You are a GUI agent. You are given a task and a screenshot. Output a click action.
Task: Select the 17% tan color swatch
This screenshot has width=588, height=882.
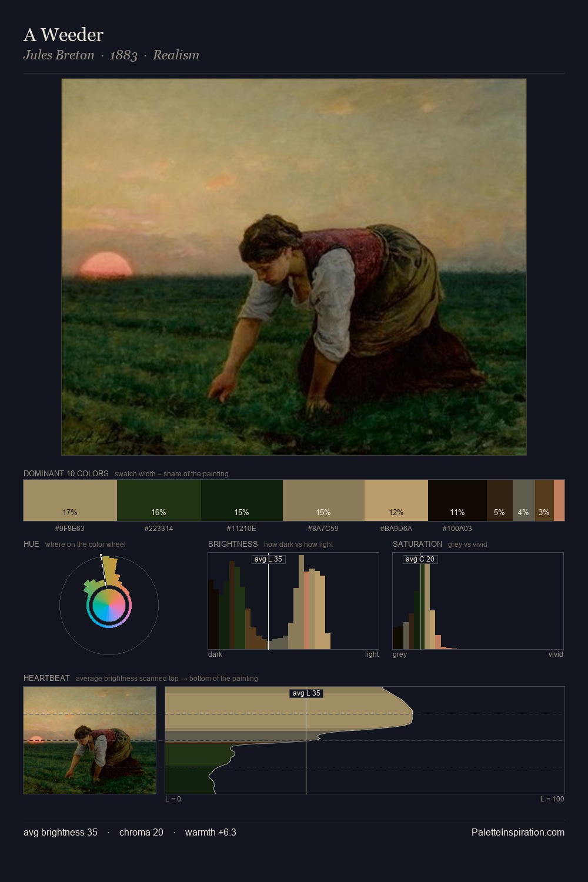70,500
